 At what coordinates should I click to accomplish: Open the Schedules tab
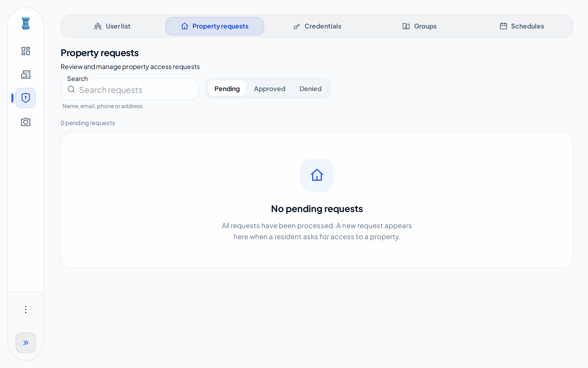pos(522,26)
